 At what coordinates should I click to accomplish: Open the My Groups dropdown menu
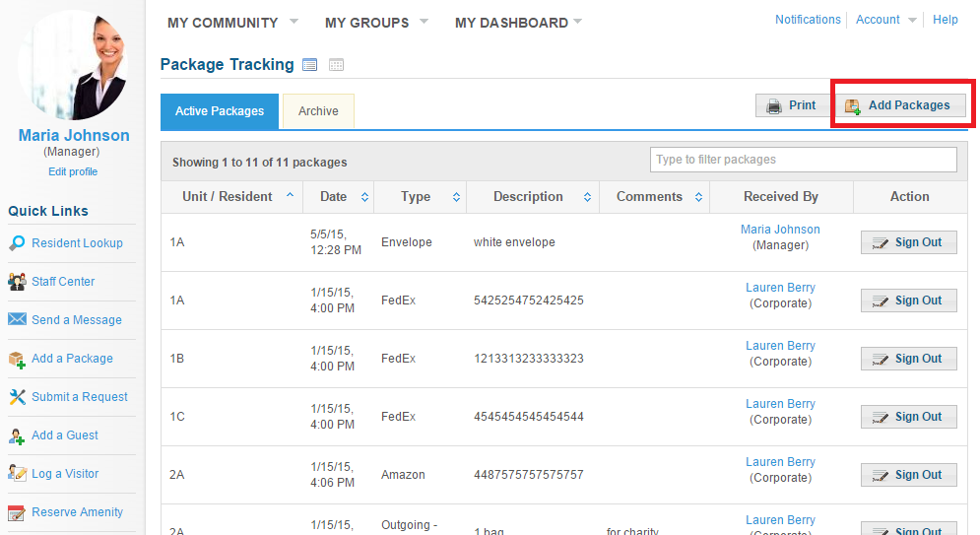(x=424, y=22)
